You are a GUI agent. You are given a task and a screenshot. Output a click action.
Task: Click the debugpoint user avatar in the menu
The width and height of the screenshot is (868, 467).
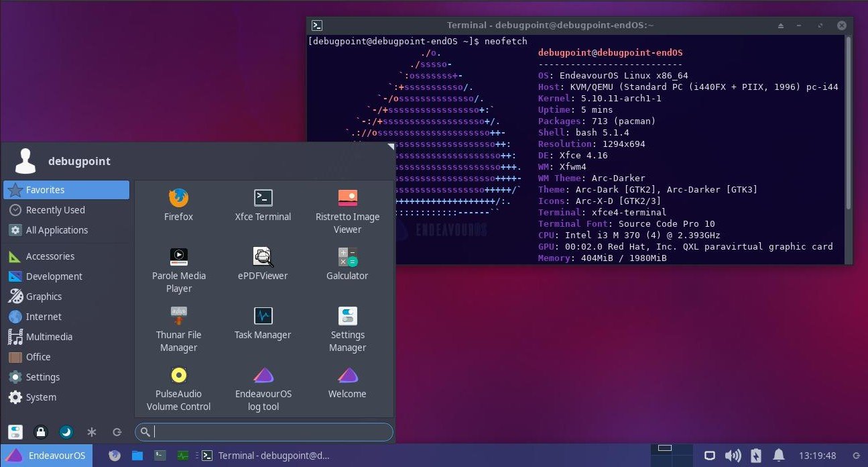[25, 161]
